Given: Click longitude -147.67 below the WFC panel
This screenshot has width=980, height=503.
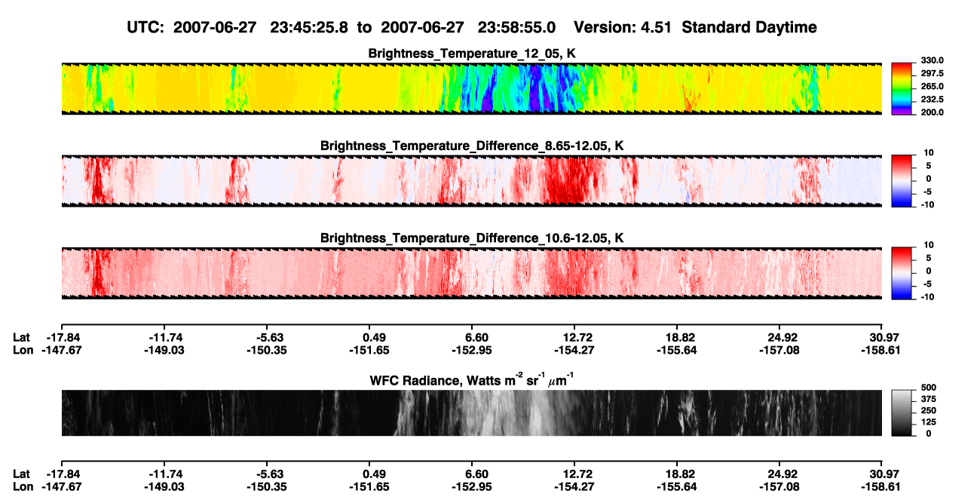Looking at the screenshot, I should tap(62, 486).
